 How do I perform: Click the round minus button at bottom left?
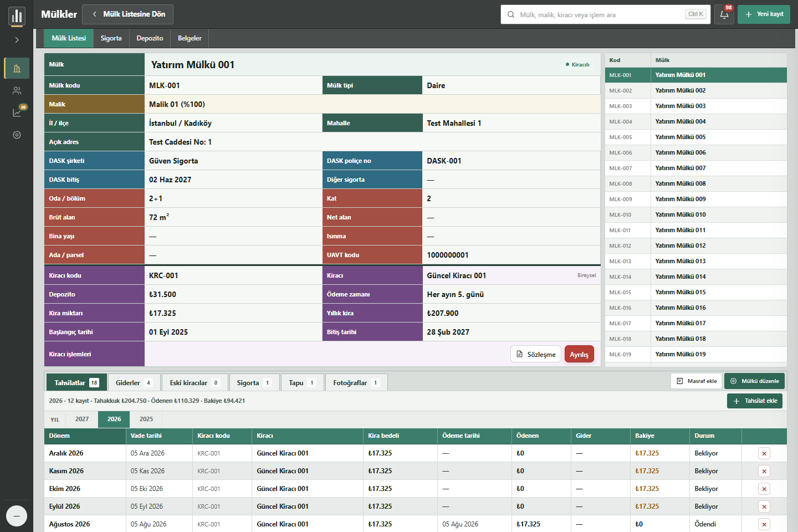pyautogui.click(x=17, y=516)
